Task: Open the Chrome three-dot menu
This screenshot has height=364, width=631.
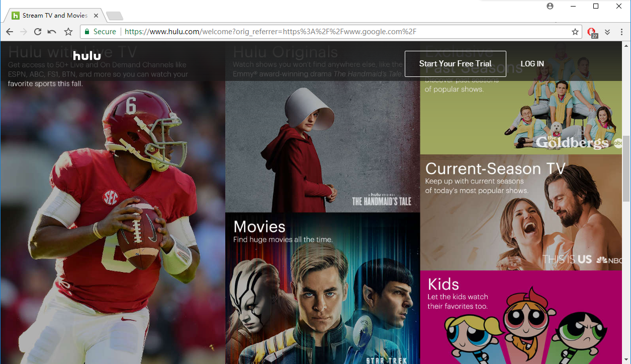Action: coord(622,32)
